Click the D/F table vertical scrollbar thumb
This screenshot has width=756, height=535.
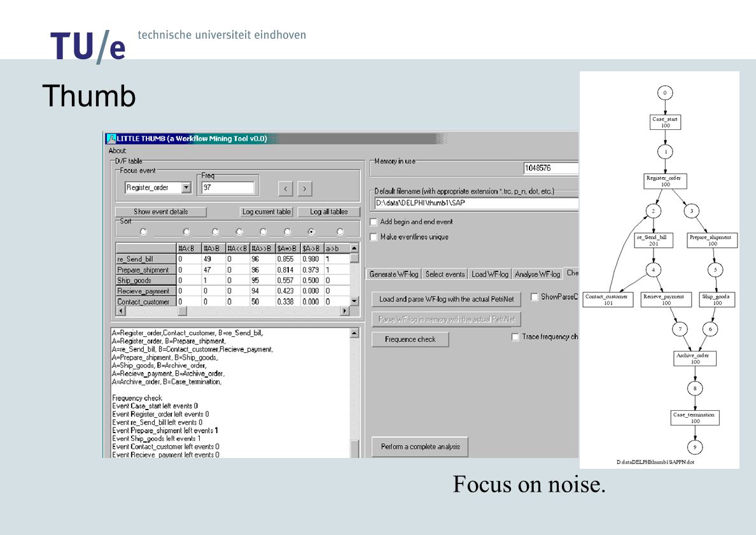pos(354,257)
